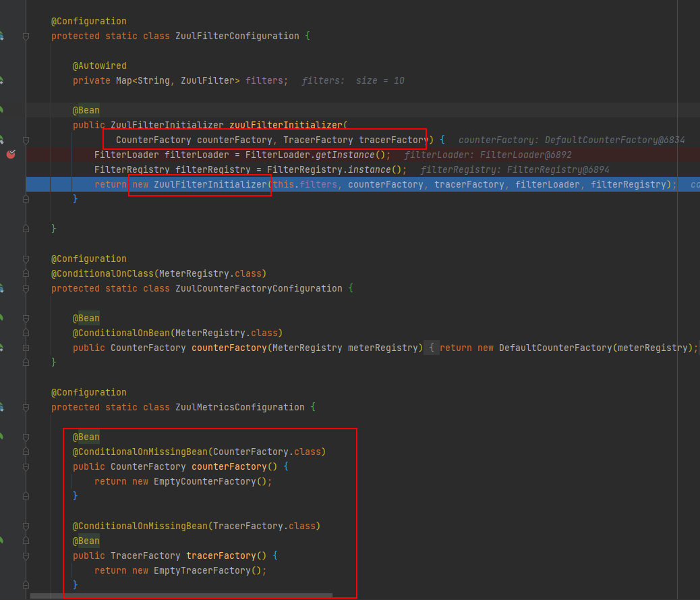Screen dimensions: 700x600
Task: Click autowired-dependency gutter icon beside filters field
Action: point(1,80)
